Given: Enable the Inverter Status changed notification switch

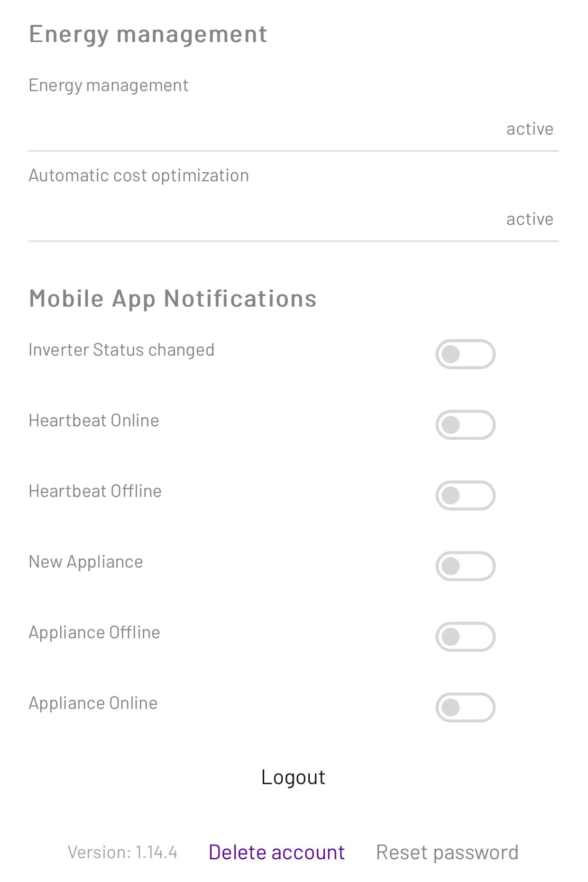Looking at the screenshot, I should click(465, 354).
